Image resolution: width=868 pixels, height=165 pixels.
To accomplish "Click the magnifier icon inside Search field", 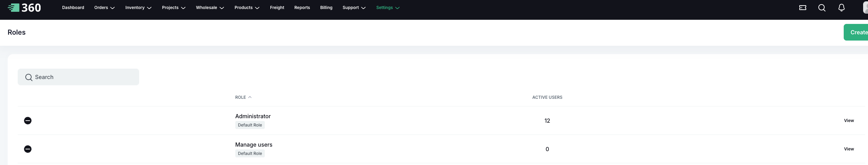I will click(x=29, y=77).
